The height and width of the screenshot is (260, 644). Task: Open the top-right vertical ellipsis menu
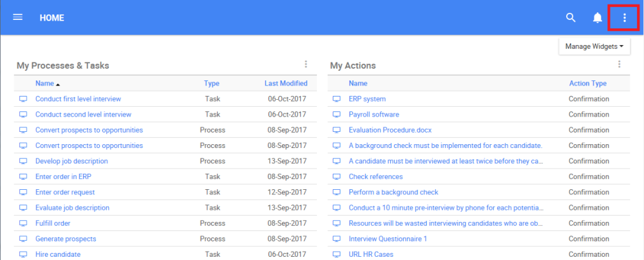tap(624, 17)
